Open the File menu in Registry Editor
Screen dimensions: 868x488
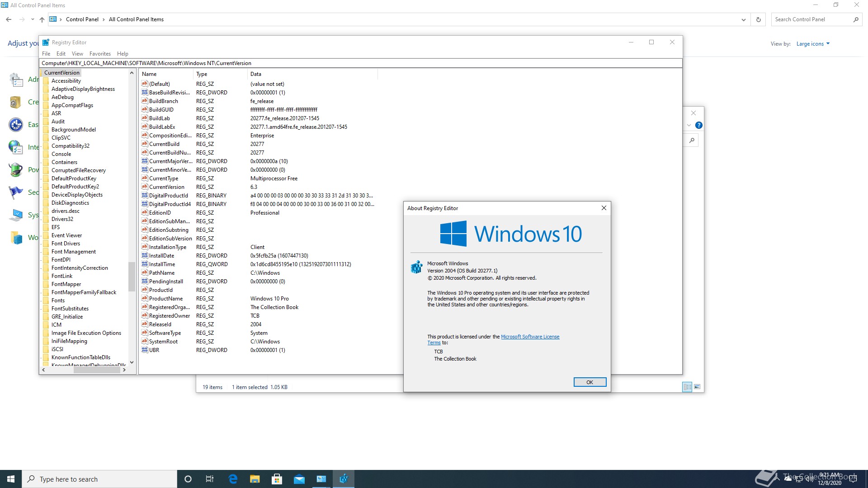pyautogui.click(x=46, y=53)
